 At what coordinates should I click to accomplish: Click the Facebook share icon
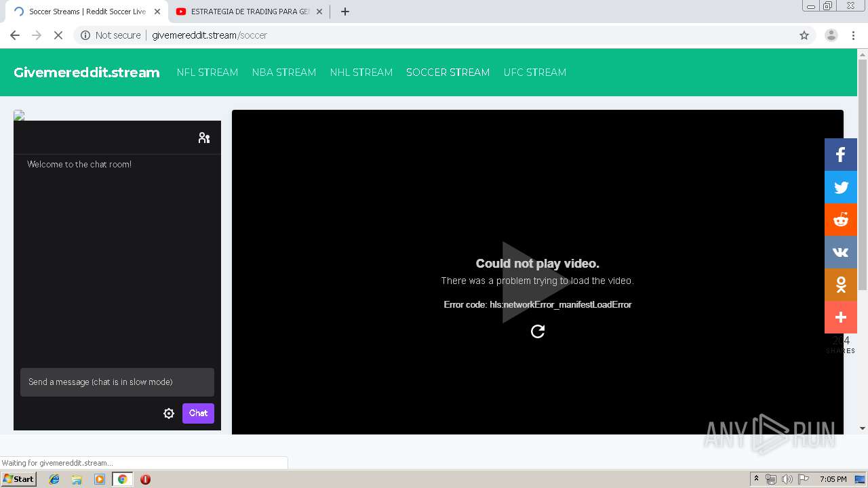pyautogui.click(x=841, y=155)
